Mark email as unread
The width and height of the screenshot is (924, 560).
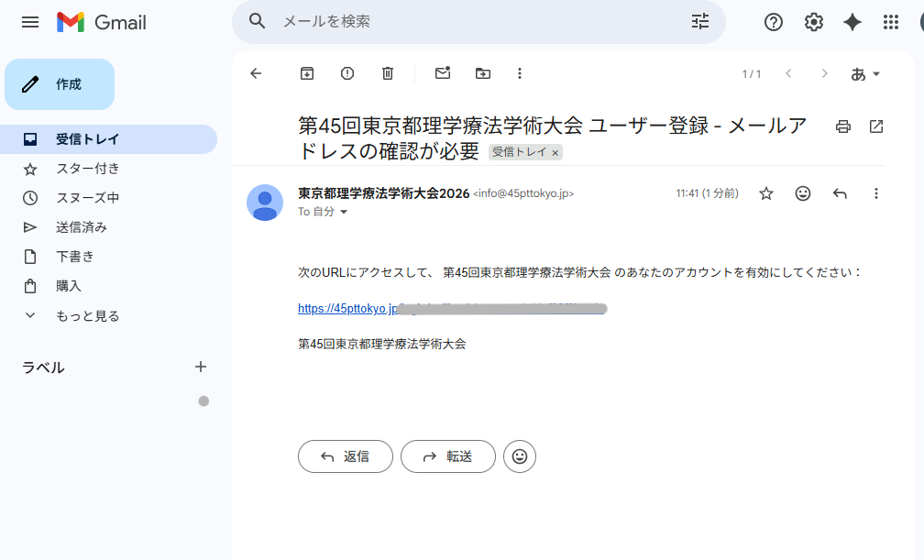coord(443,73)
